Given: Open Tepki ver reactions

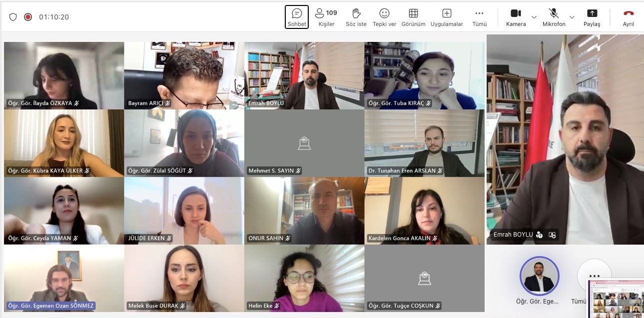Looking at the screenshot, I should point(384,17).
